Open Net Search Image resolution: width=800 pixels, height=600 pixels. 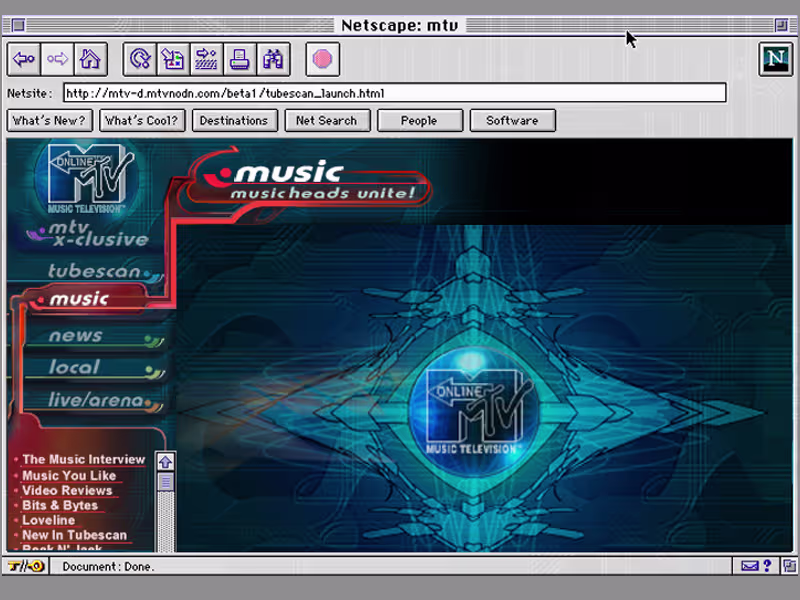click(327, 120)
